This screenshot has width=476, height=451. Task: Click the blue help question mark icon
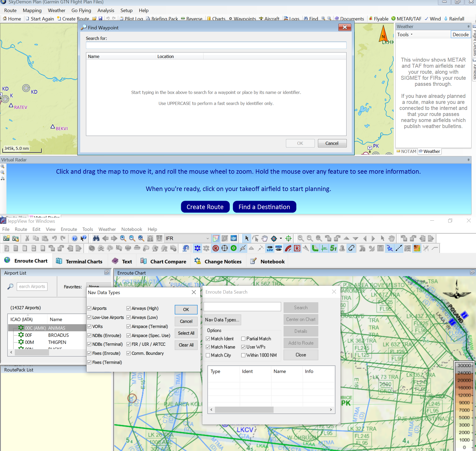click(x=75, y=238)
